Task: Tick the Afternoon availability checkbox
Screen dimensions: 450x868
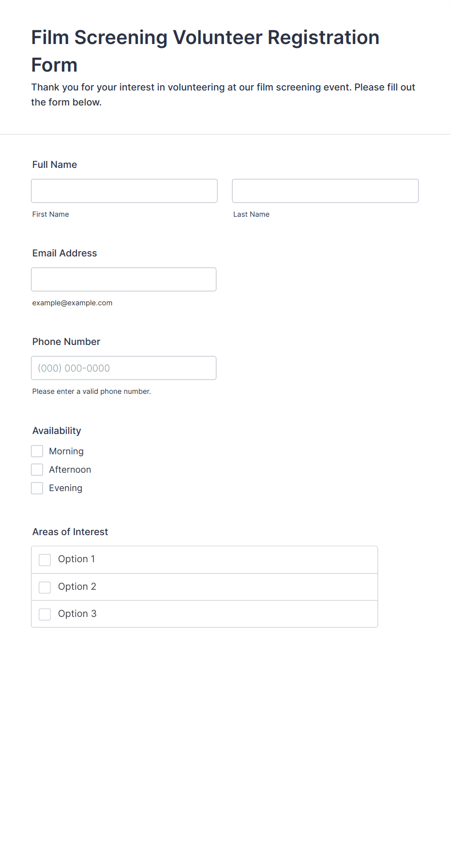Action: click(x=37, y=470)
